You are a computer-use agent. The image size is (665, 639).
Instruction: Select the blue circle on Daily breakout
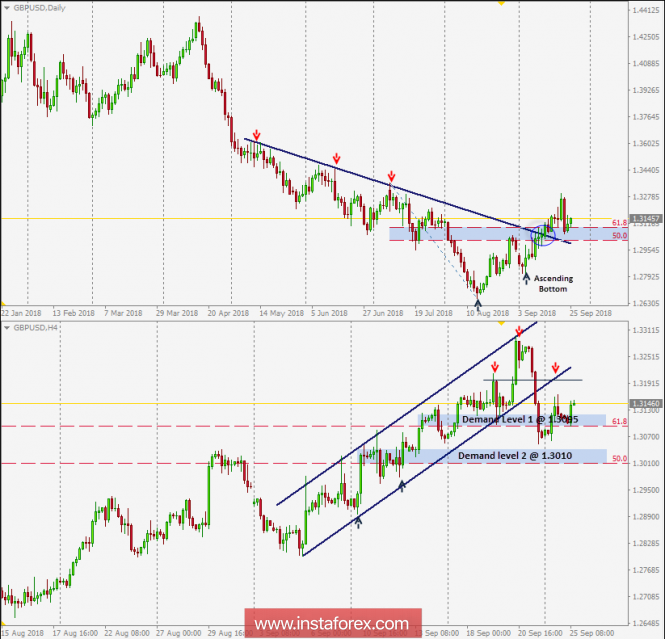545,236
